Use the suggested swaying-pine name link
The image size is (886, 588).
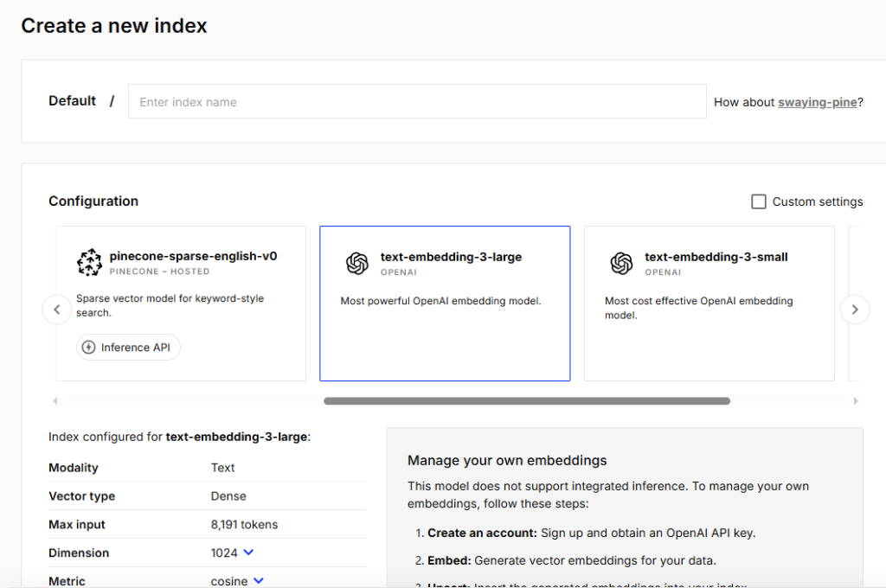click(x=817, y=102)
